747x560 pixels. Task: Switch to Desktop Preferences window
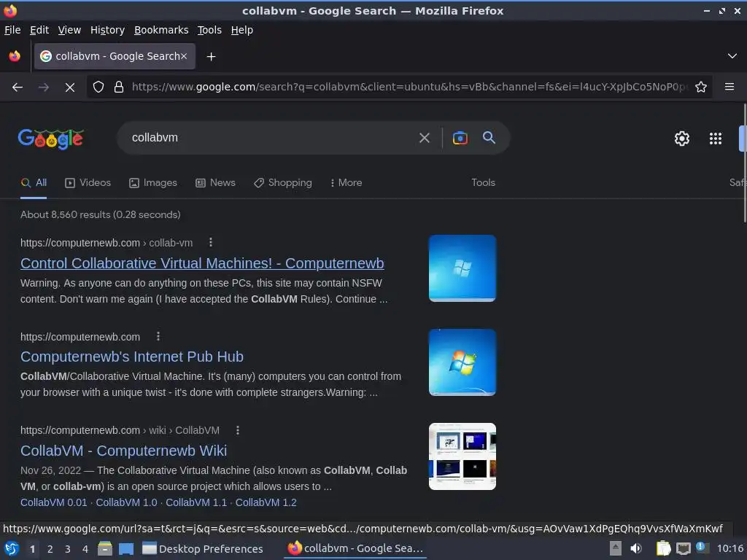(203, 549)
